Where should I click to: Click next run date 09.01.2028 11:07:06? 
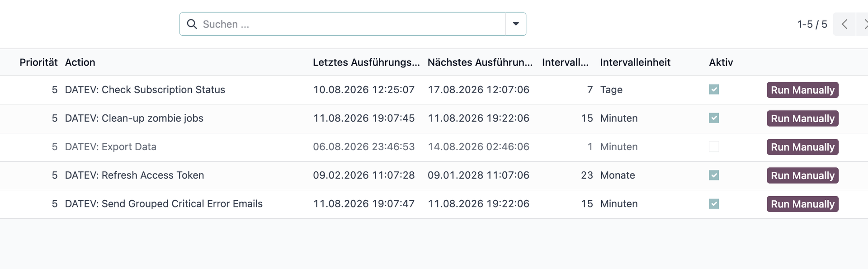479,175
